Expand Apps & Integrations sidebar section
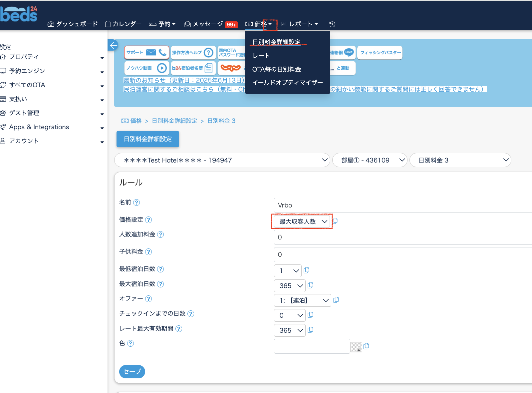This screenshot has height=393, width=532. [x=52, y=127]
